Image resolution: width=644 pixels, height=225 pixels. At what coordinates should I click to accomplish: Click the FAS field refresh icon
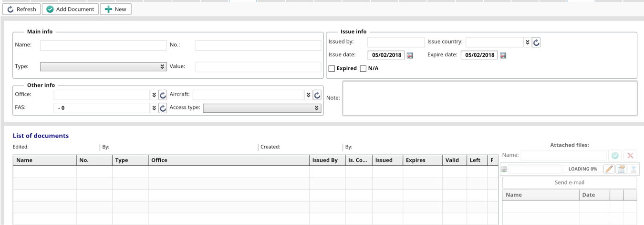pyautogui.click(x=163, y=108)
